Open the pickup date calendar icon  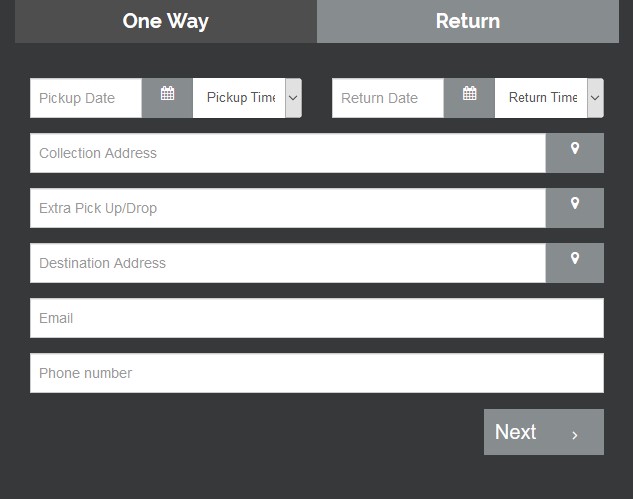(168, 93)
